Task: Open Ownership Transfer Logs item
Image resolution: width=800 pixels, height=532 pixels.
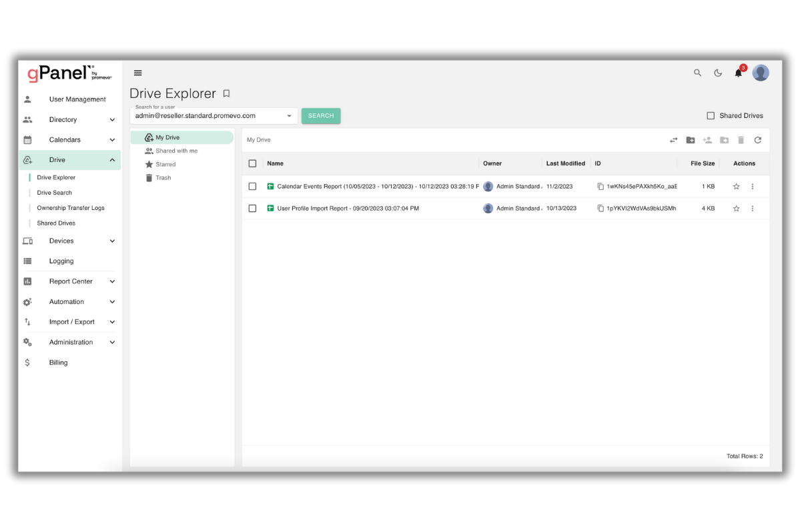Action: [71, 208]
